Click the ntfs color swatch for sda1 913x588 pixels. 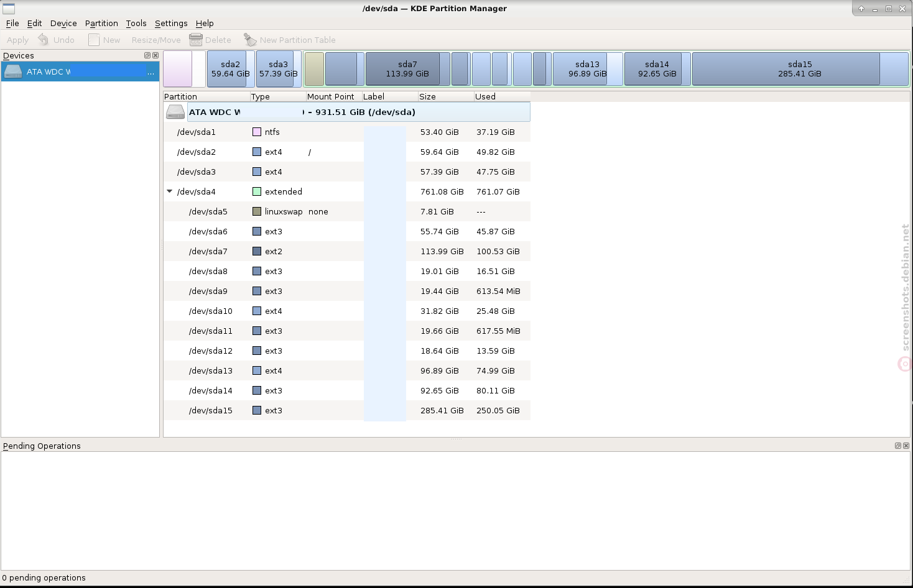coord(257,132)
